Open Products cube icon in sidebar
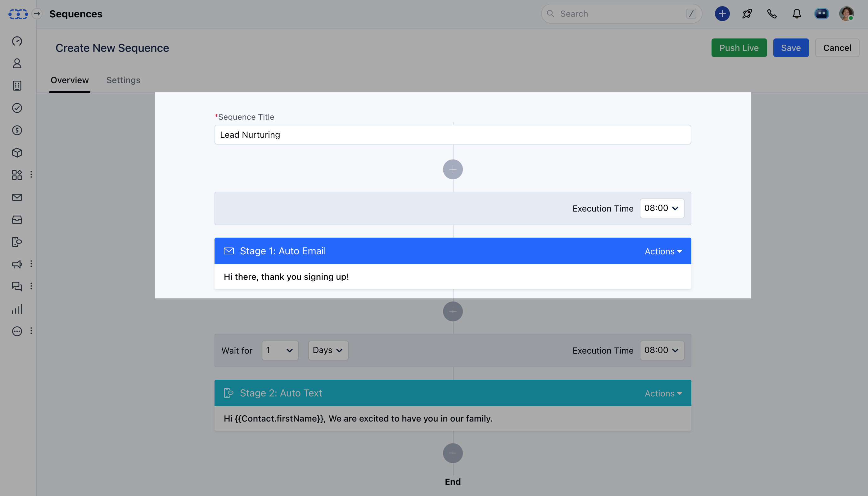This screenshot has height=496, width=868. point(17,153)
